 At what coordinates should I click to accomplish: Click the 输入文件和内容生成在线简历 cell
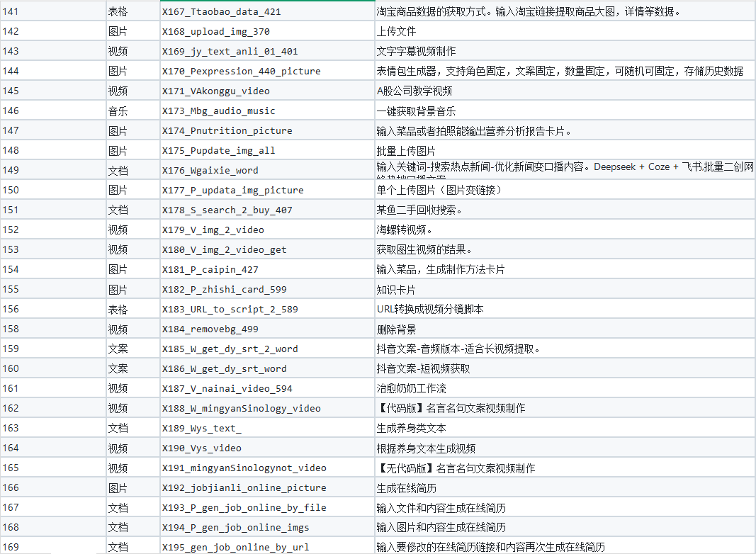tap(565, 508)
